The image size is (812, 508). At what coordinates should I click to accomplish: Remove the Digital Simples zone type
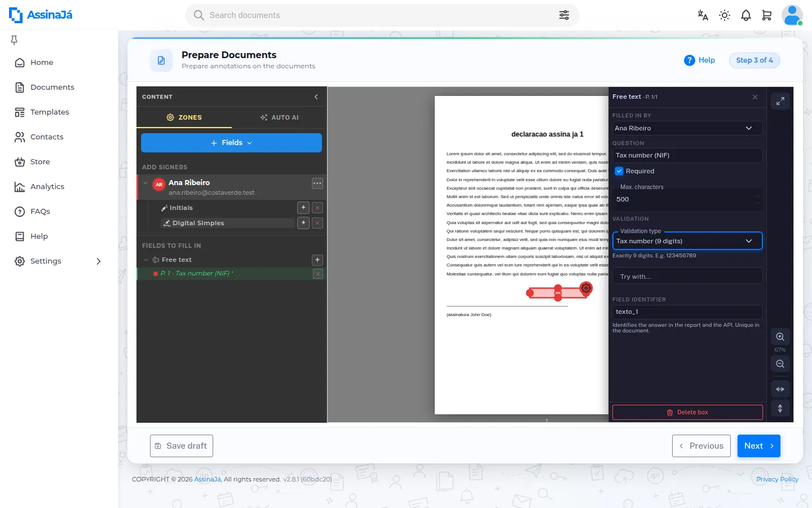[317, 223]
